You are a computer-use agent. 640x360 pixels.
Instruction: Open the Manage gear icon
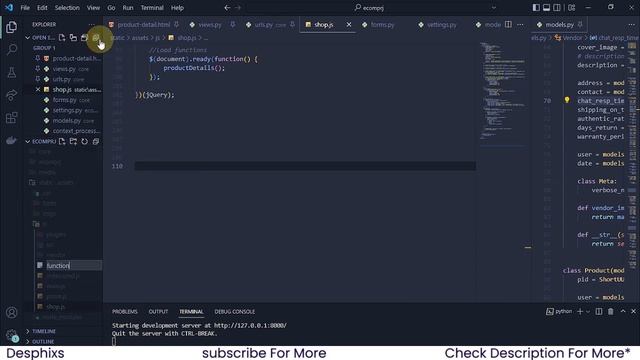click(11, 335)
